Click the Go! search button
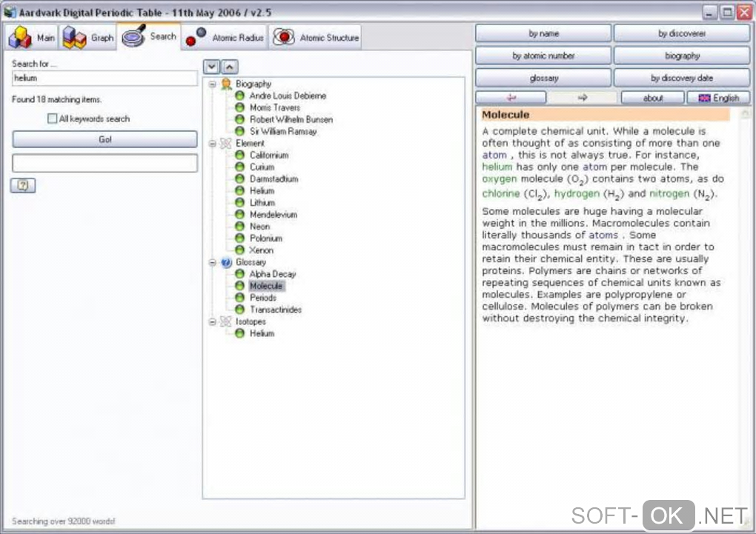The image size is (756, 534). coord(105,139)
